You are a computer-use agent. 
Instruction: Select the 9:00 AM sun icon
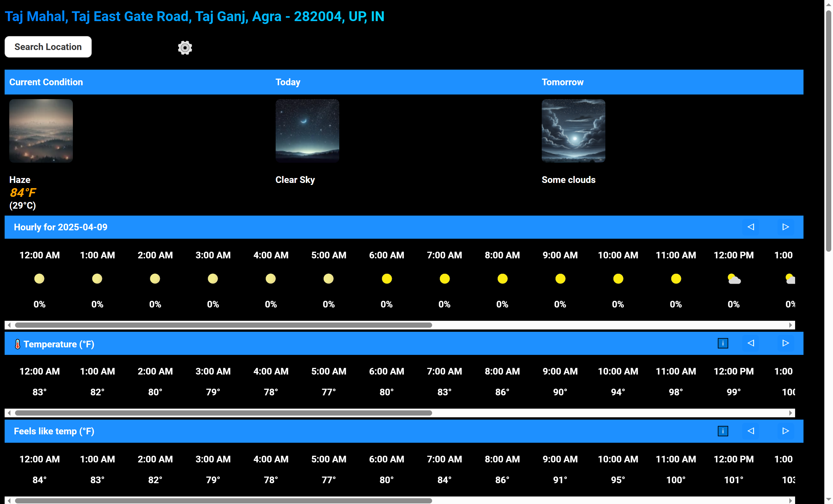pyautogui.click(x=560, y=279)
